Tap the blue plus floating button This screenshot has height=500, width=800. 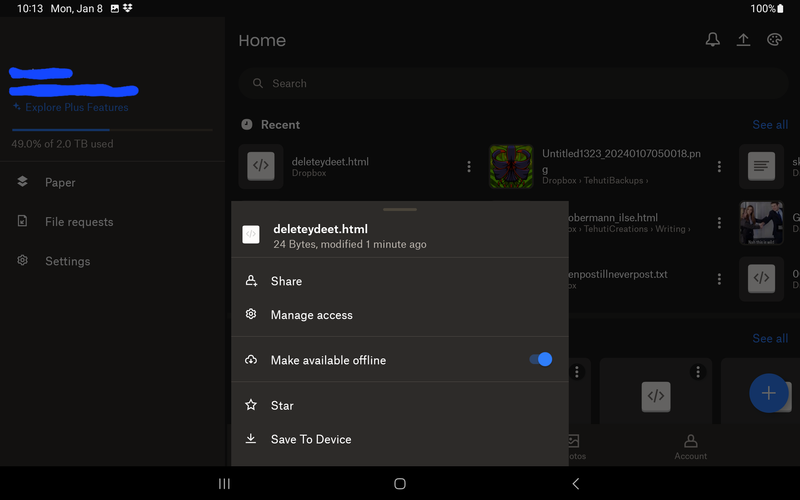coord(768,393)
